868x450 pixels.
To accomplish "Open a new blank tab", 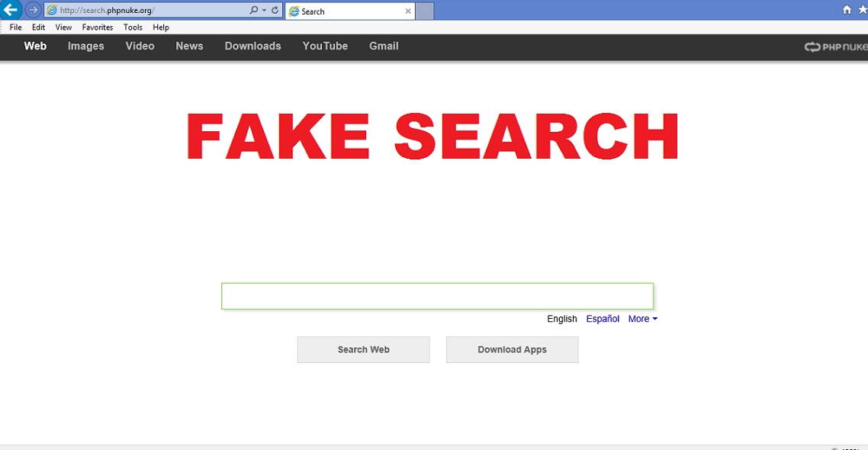I will point(425,11).
